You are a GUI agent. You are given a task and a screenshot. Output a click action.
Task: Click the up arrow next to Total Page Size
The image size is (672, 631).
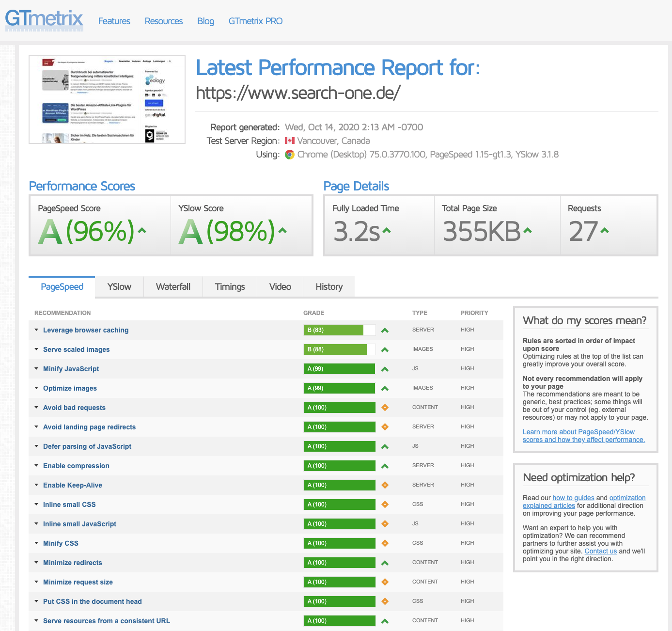[x=528, y=231]
